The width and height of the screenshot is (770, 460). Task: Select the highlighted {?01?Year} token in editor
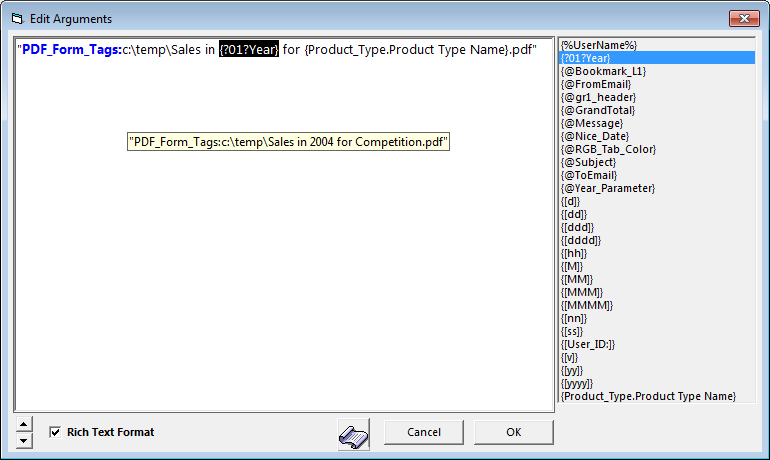click(248, 50)
